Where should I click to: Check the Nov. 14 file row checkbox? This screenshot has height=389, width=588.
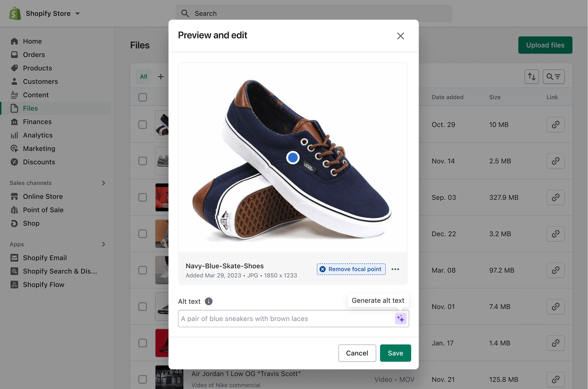coord(143,161)
